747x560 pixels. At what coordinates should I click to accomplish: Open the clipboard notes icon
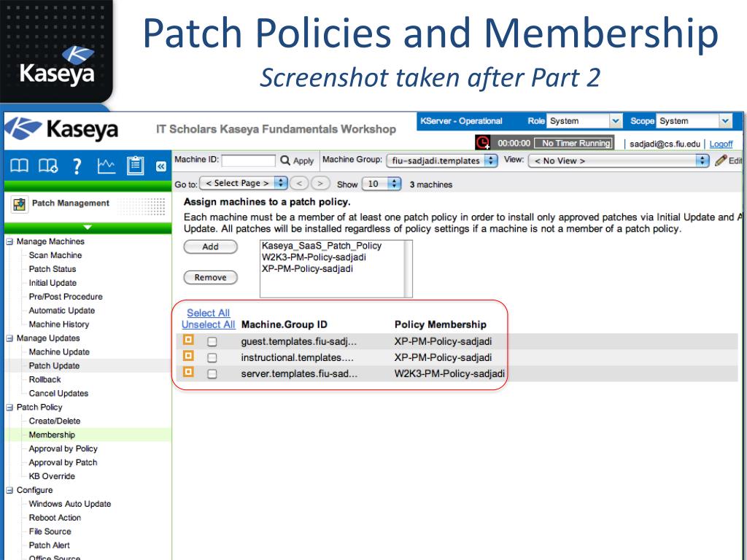coord(135,166)
